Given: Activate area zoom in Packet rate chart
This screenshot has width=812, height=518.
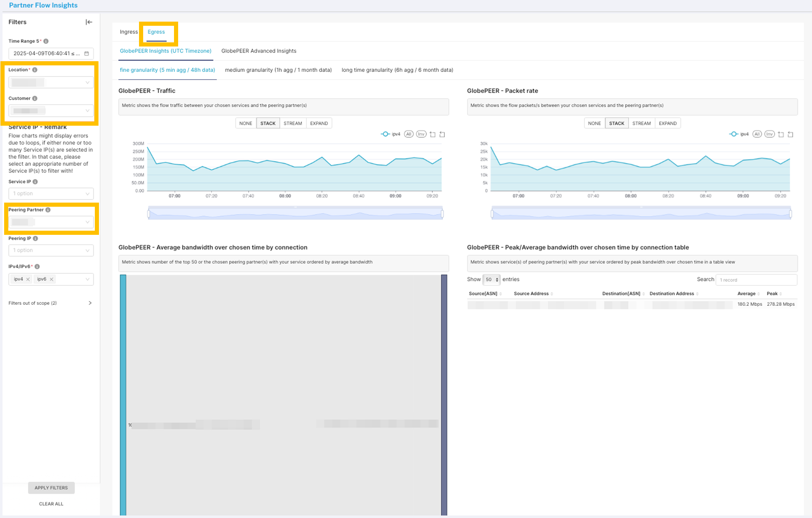Looking at the screenshot, I should pos(781,134).
